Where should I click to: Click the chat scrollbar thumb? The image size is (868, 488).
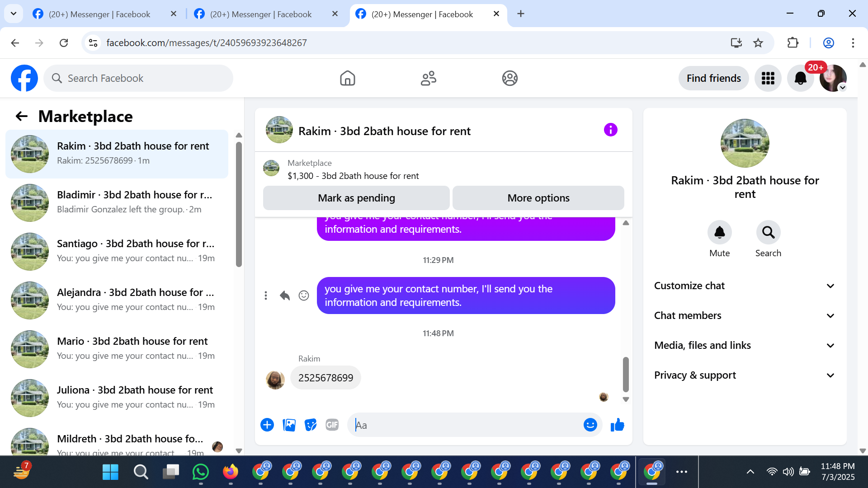(x=626, y=374)
